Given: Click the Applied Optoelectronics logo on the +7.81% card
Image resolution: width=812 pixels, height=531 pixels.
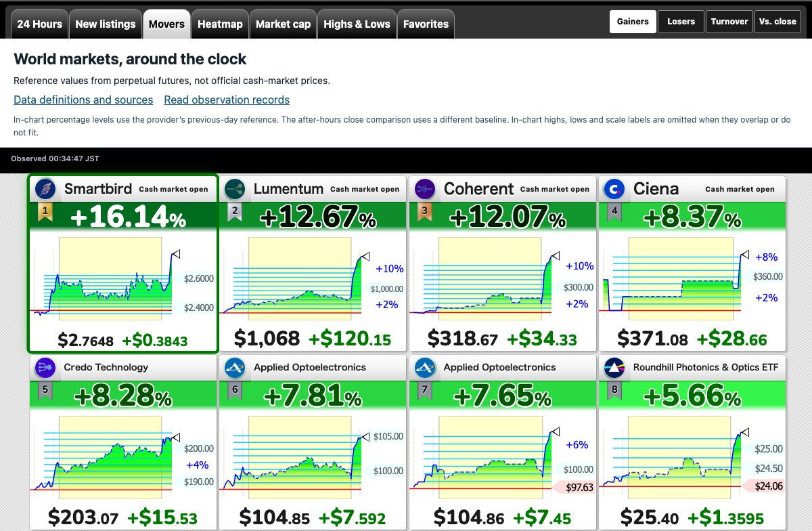Looking at the screenshot, I should pyautogui.click(x=235, y=368).
